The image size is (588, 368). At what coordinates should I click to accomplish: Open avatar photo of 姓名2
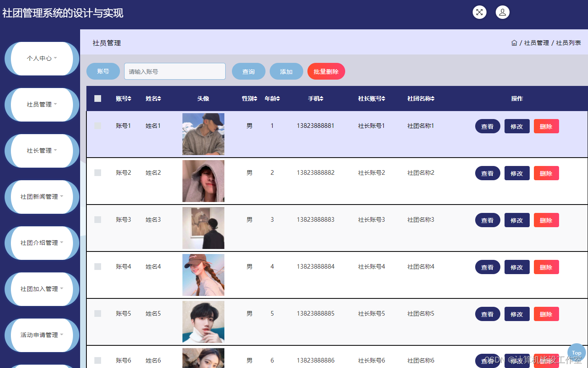(x=203, y=181)
